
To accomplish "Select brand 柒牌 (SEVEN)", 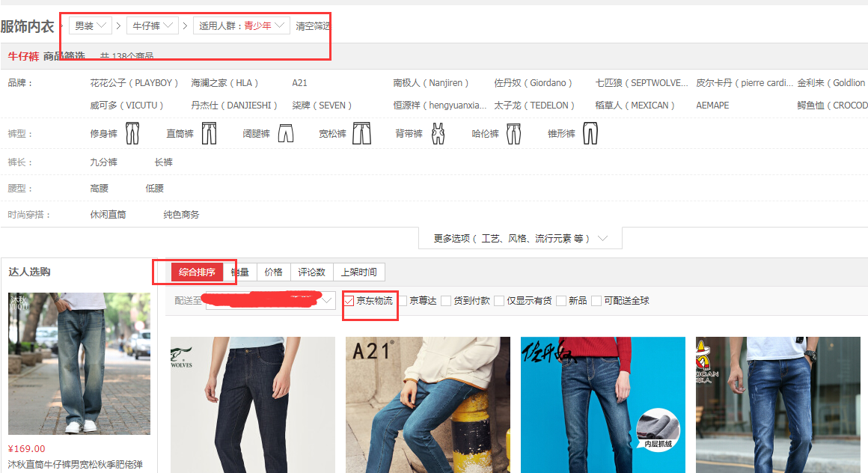I will pos(322,105).
